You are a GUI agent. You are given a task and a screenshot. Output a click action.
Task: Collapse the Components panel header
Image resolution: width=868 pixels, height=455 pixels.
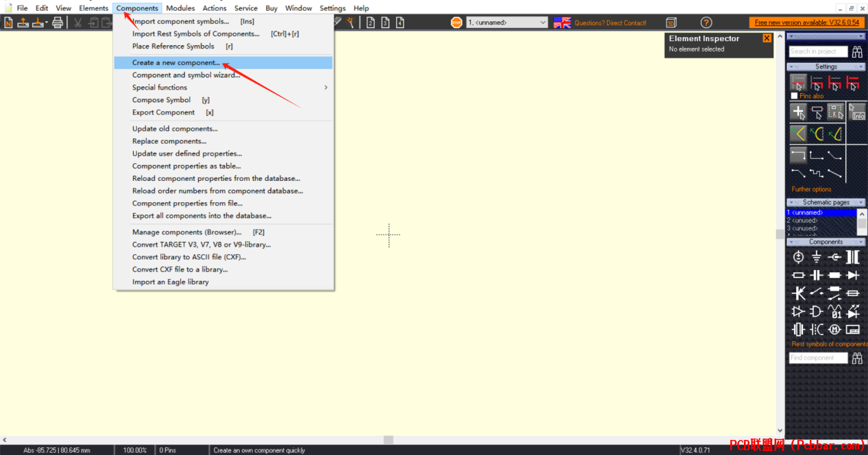[x=826, y=242]
